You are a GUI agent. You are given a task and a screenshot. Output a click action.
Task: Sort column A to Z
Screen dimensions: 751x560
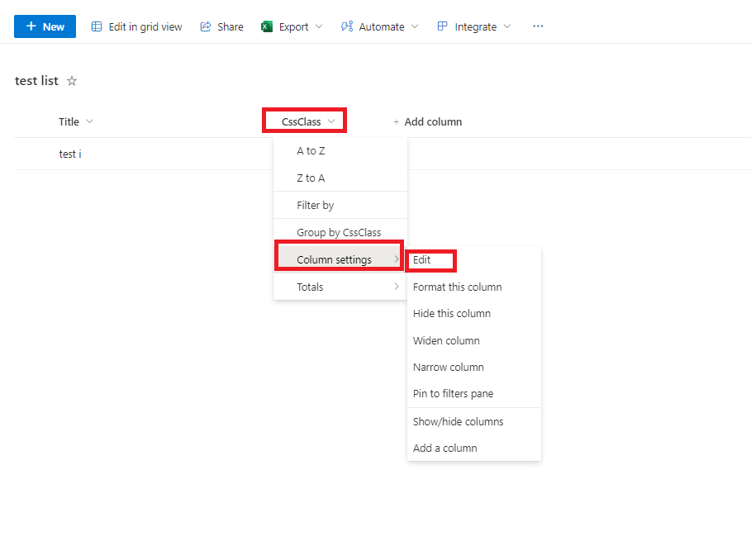[x=340, y=151]
